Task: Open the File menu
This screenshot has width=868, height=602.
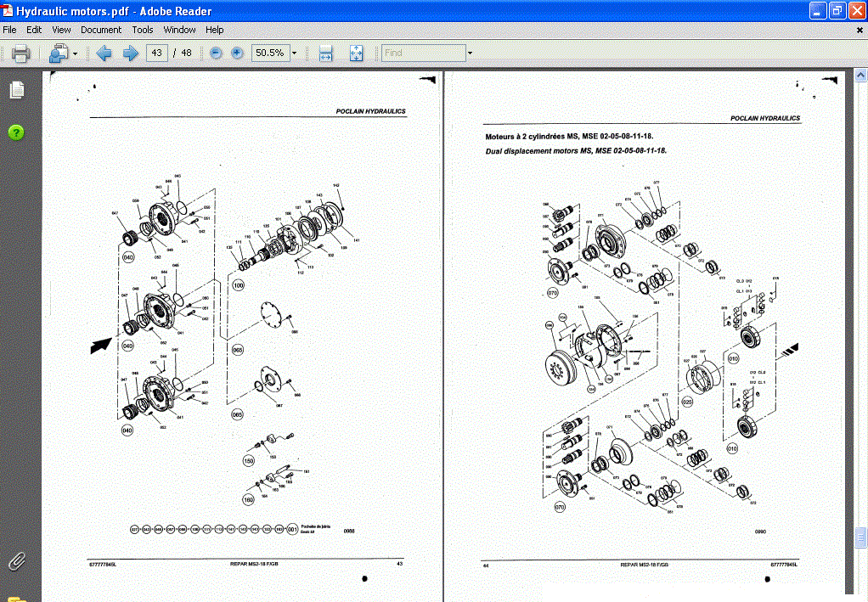Action: (10, 30)
